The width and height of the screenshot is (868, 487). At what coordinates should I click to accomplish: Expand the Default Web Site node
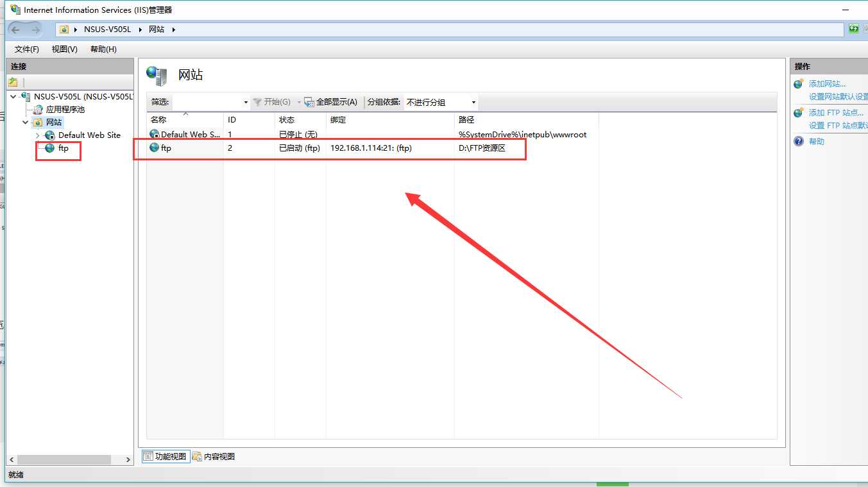pos(38,135)
